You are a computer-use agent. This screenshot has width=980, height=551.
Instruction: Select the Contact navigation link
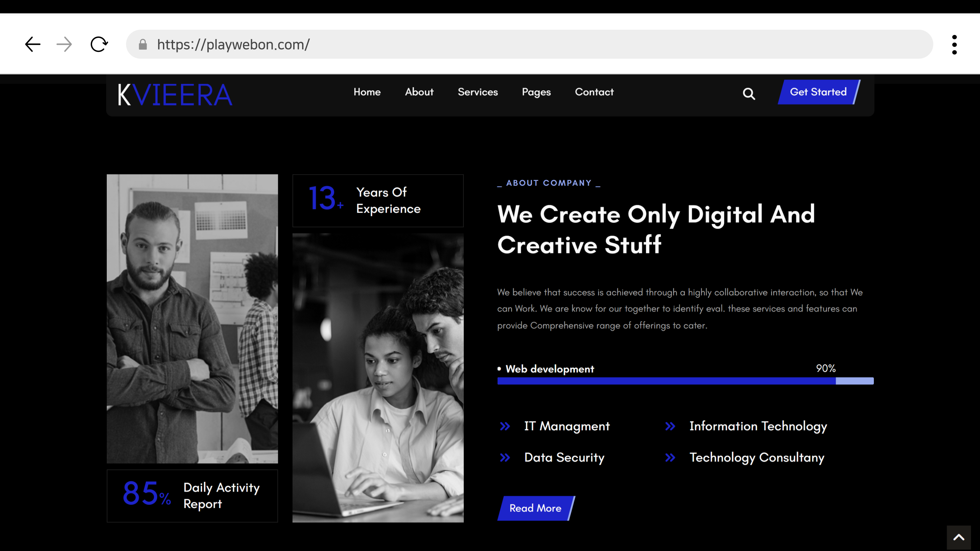coord(594,92)
